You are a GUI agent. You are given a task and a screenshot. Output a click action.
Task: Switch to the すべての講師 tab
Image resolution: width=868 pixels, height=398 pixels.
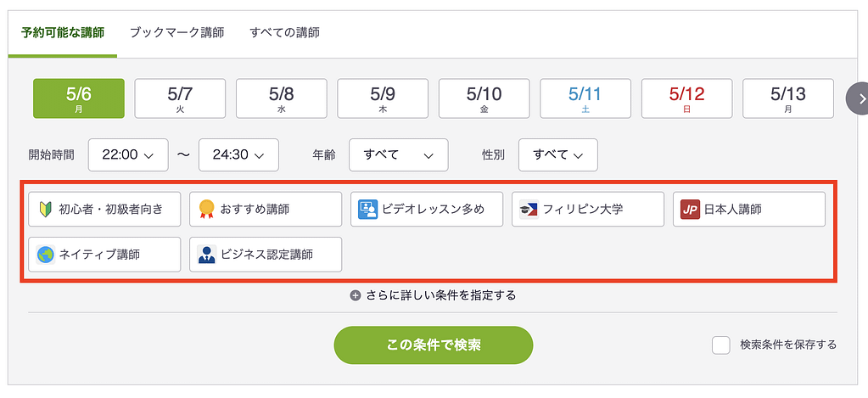(284, 33)
